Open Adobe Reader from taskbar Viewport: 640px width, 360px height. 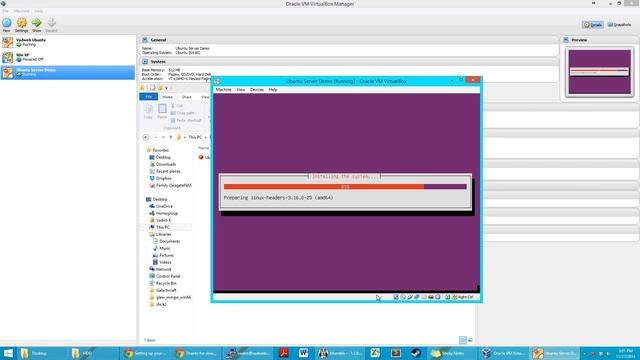[x=283, y=353]
